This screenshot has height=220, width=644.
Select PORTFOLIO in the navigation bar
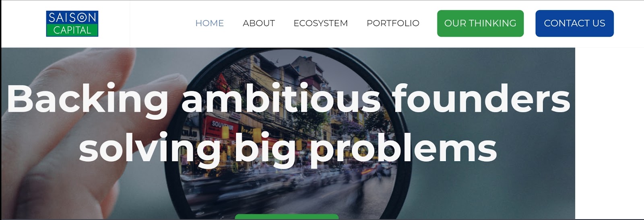click(393, 23)
